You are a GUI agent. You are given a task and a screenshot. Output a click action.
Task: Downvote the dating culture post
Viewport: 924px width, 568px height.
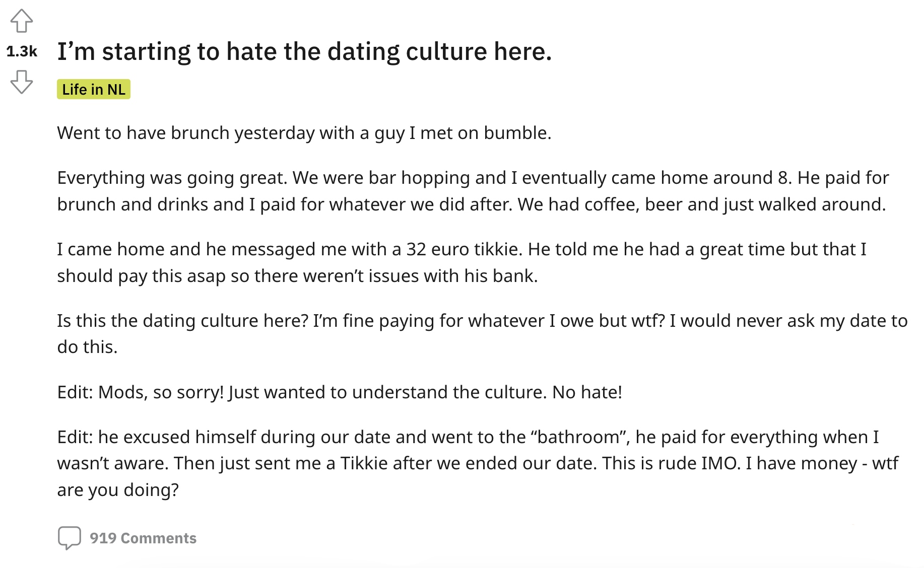[22, 82]
